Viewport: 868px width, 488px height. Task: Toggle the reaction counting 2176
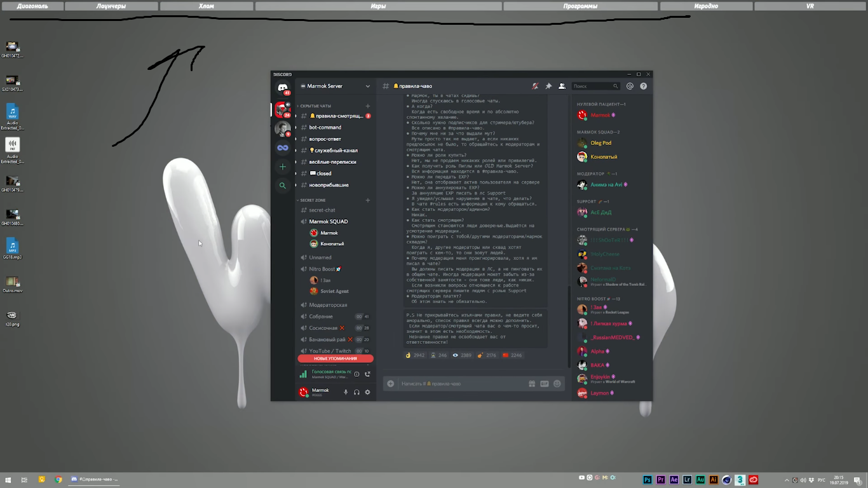point(487,355)
